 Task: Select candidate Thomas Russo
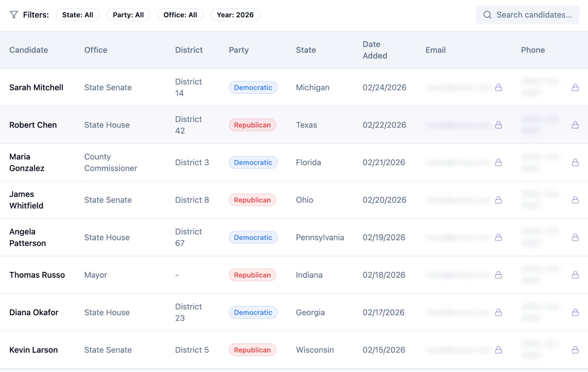[x=37, y=275]
